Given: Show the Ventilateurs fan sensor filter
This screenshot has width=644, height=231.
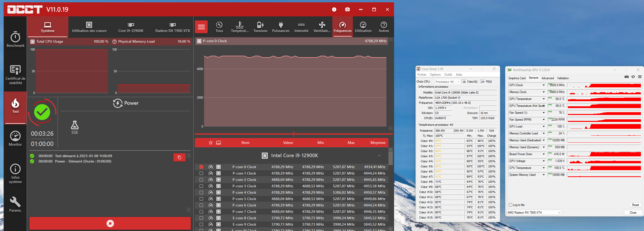Looking at the screenshot, I should pos(322,27).
